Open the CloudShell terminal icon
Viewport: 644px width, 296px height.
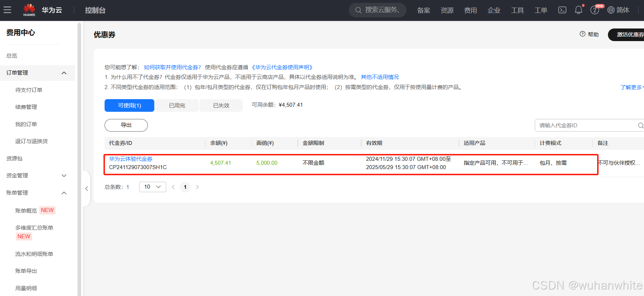562,10
